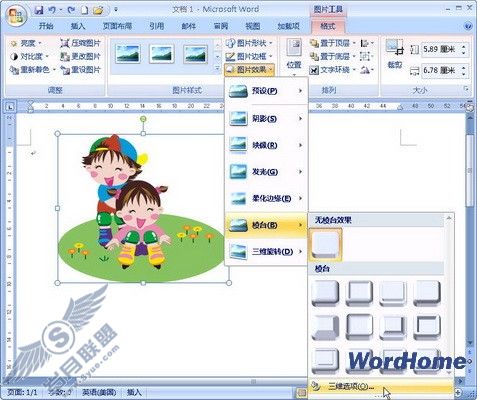Image resolution: width=477 pixels, height=400 pixels.
Task: Expand the Customize Quick Access Toolbar arrow
Action: tap(116, 10)
